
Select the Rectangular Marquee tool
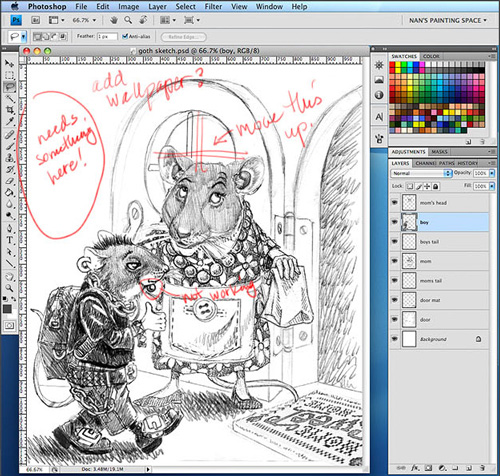coord(10,75)
